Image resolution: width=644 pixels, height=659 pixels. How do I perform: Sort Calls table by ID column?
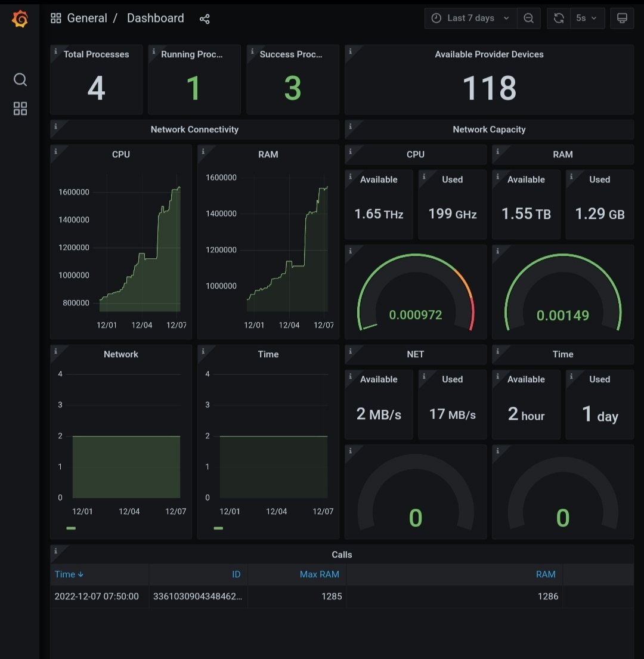coord(236,574)
